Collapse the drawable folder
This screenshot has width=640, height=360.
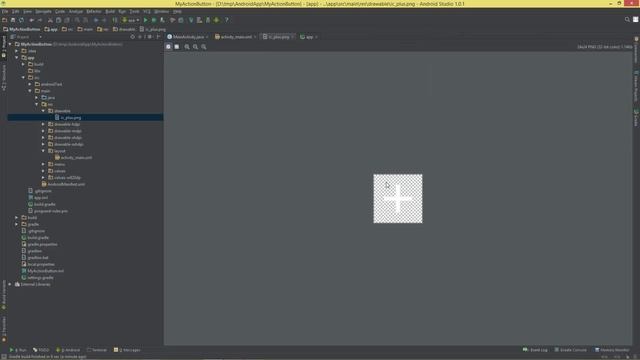point(43,111)
